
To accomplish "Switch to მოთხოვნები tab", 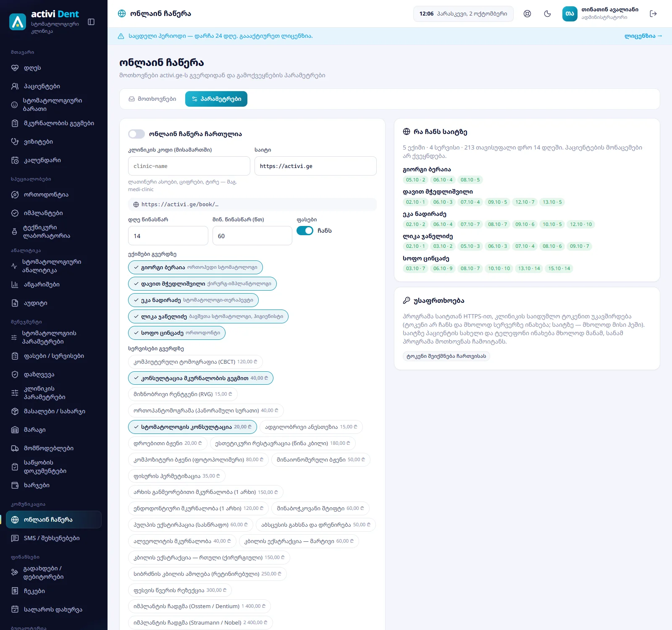I will coord(152,99).
